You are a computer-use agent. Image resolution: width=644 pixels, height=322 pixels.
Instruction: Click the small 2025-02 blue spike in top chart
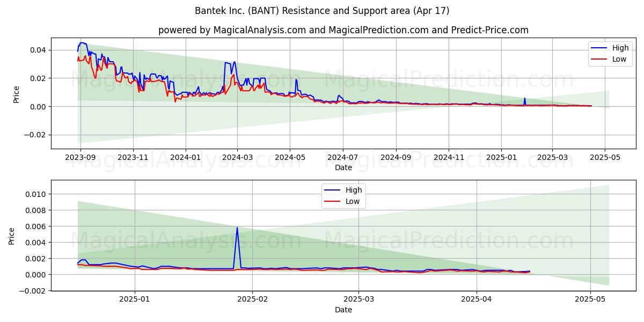(x=525, y=99)
